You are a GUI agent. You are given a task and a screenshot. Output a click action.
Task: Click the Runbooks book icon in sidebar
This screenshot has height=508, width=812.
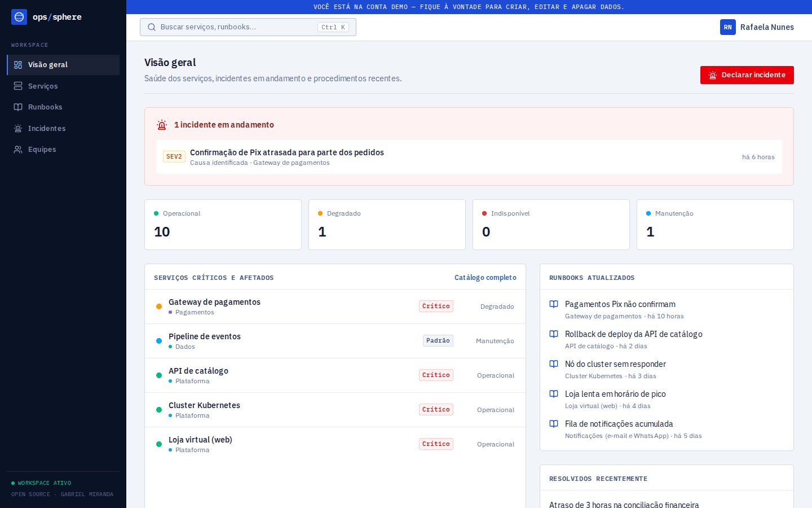(x=18, y=107)
